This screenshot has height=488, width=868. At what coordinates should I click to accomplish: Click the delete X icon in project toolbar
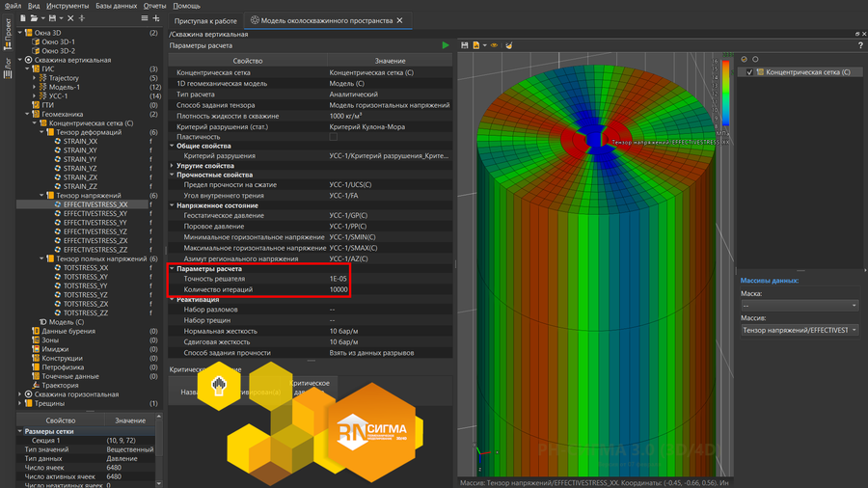(x=70, y=18)
